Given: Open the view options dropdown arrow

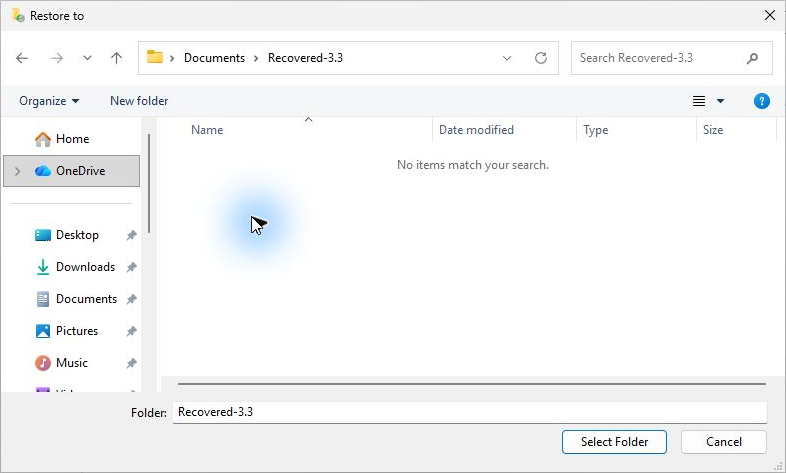Looking at the screenshot, I should tap(720, 101).
